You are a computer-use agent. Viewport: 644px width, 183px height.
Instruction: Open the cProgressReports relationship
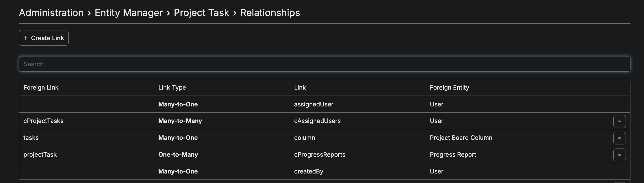(320, 154)
